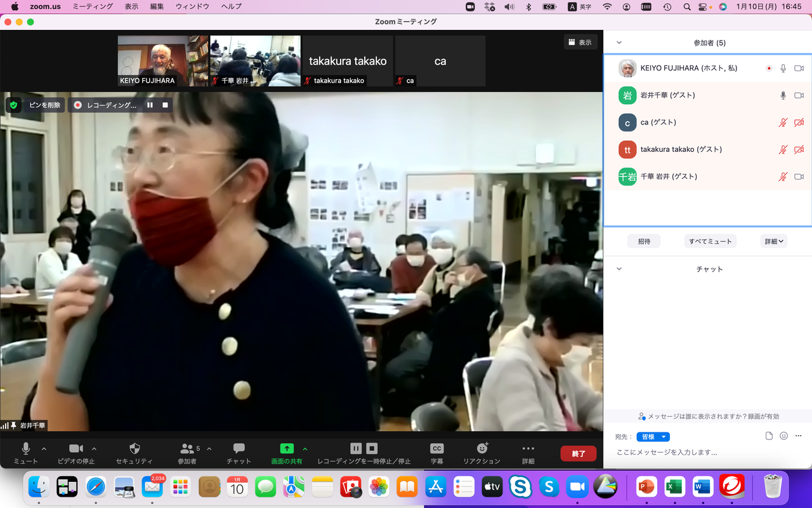Image resolution: width=812 pixels, height=508 pixels.
Task: Open the emoji picker in chat
Action: (783, 436)
